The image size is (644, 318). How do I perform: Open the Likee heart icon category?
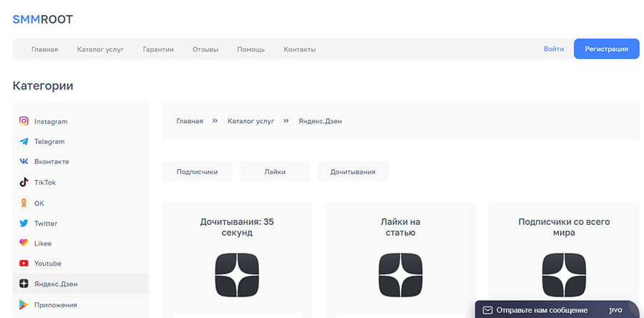coord(24,244)
